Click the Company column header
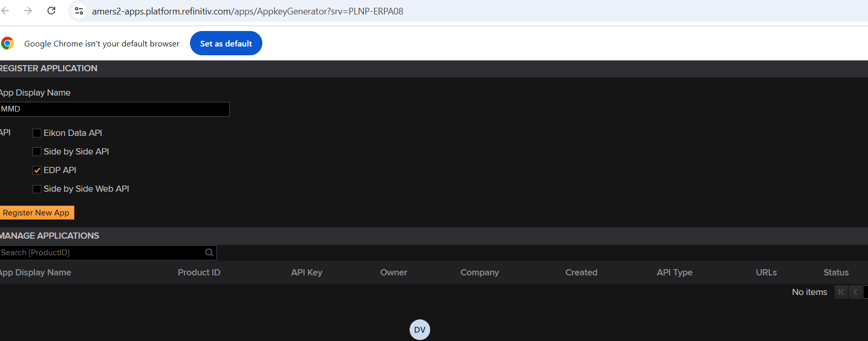 [x=480, y=272]
